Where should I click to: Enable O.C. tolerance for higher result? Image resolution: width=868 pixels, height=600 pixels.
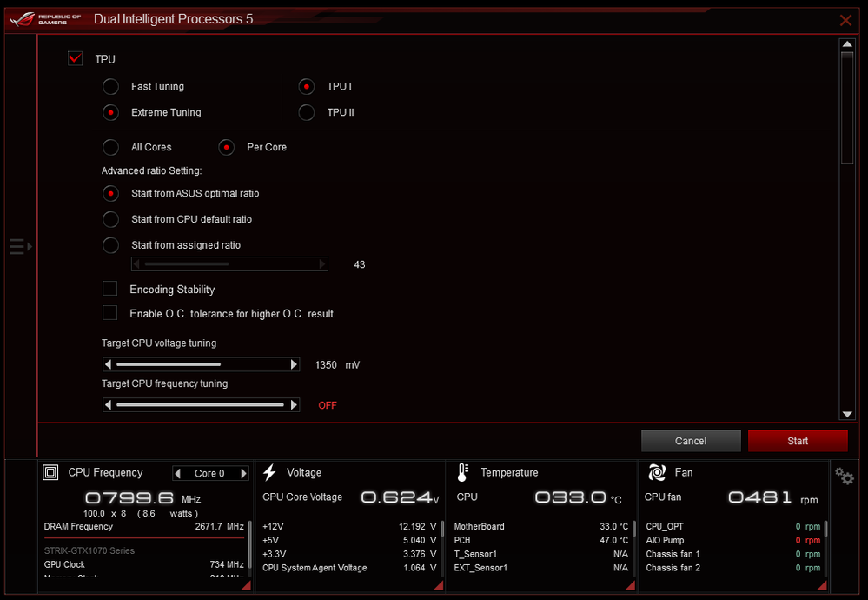110,313
